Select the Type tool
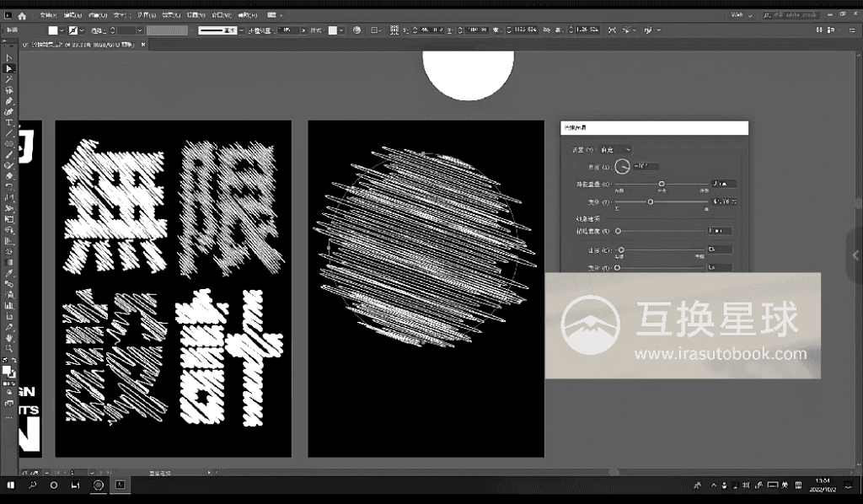The height and width of the screenshot is (504, 863). 9,123
